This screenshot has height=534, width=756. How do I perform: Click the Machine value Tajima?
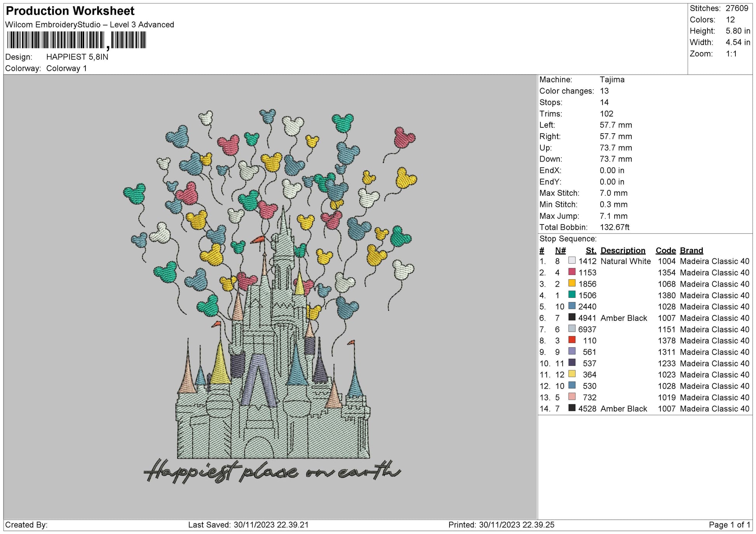[x=612, y=80]
